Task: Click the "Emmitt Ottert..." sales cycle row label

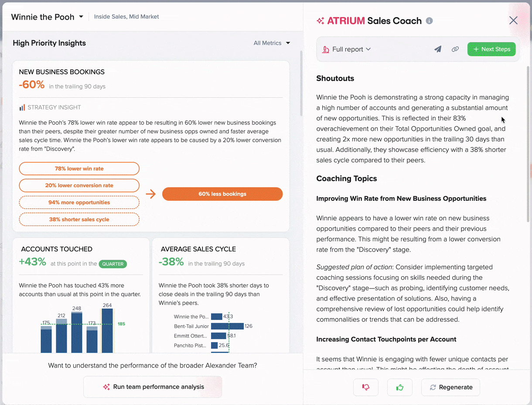Action: pyautogui.click(x=191, y=336)
